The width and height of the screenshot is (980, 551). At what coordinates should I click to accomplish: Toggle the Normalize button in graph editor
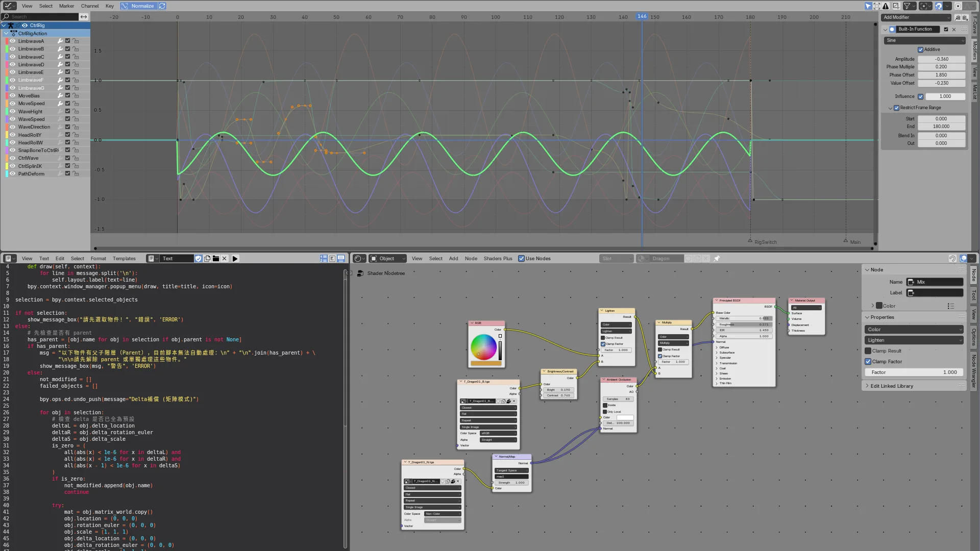coord(138,6)
